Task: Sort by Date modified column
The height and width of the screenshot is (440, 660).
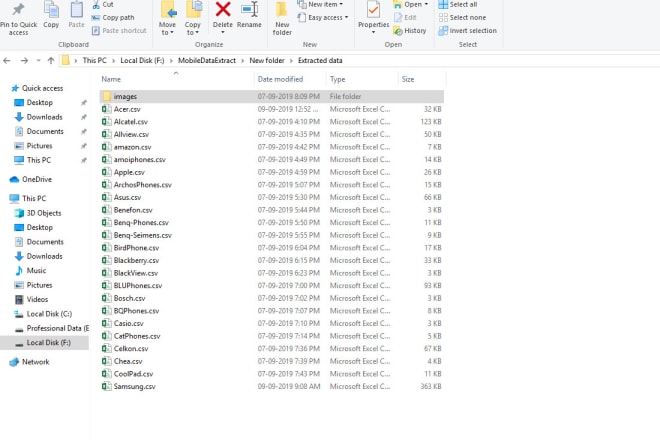Action: (280, 79)
